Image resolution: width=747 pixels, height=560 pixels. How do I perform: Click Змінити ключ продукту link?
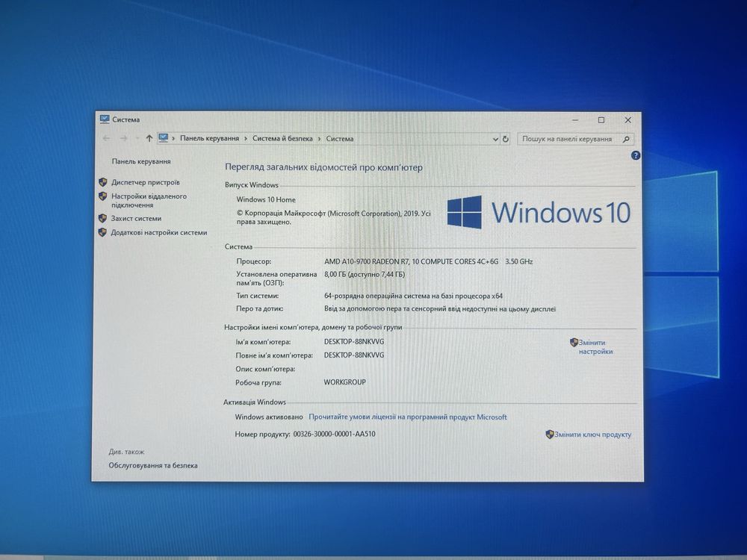click(592, 435)
